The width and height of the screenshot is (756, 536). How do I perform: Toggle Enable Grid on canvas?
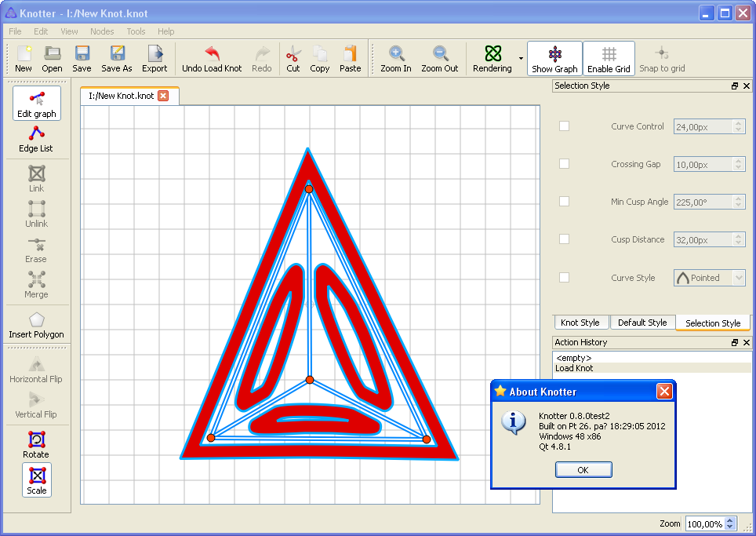click(609, 59)
